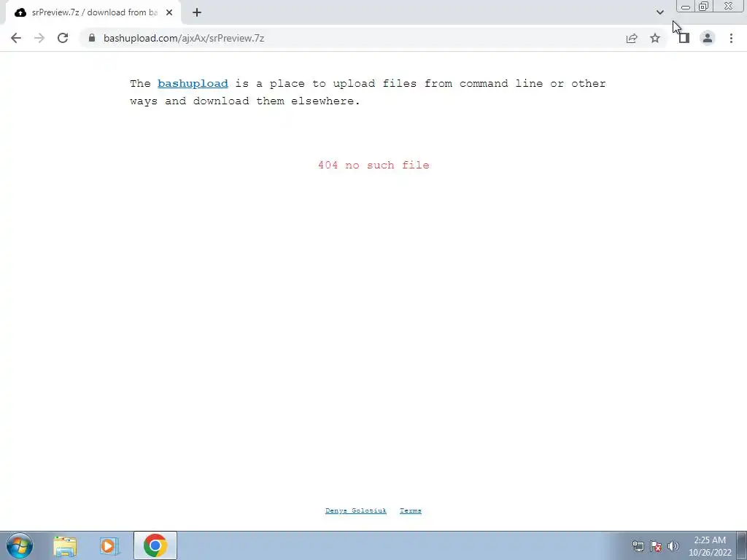Minimize the Chrome window
747x560 pixels.
click(x=686, y=6)
